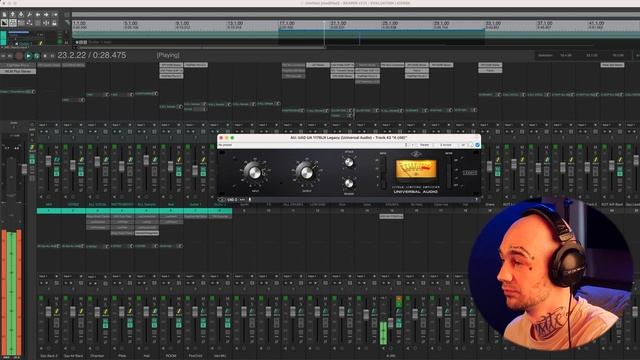Toggle plugin bypass checkbox in plugin header
This screenshot has width=640, height=360.
point(477,145)
